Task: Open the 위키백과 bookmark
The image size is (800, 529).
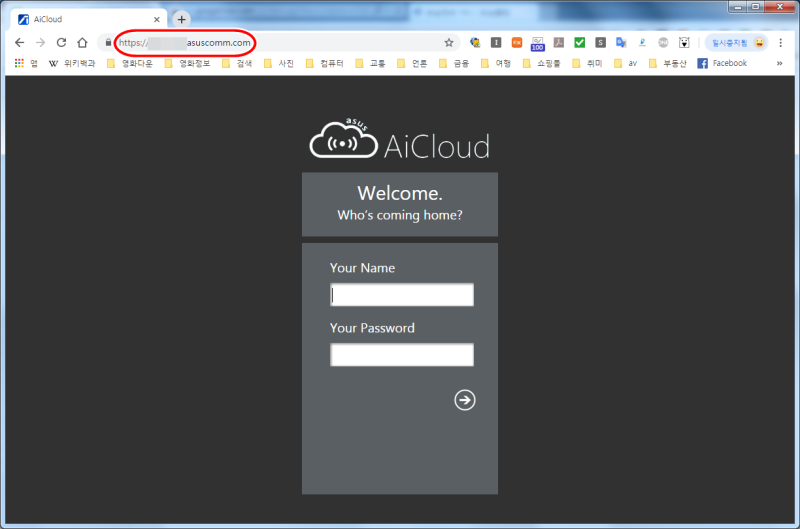Action: click(x=72, y=63)
